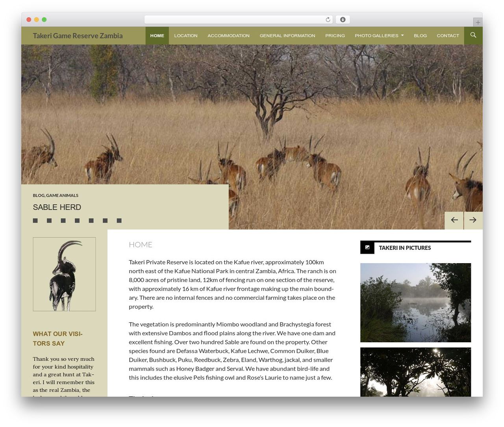
Task: Advance to next slide with right arrow
Action: click(473, 220)
